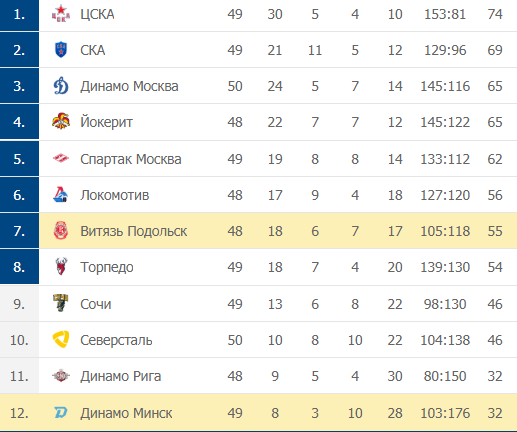Open the ЦСКА team link
The height and width of the screenshot is (432, 517).
tap(97, 14)
